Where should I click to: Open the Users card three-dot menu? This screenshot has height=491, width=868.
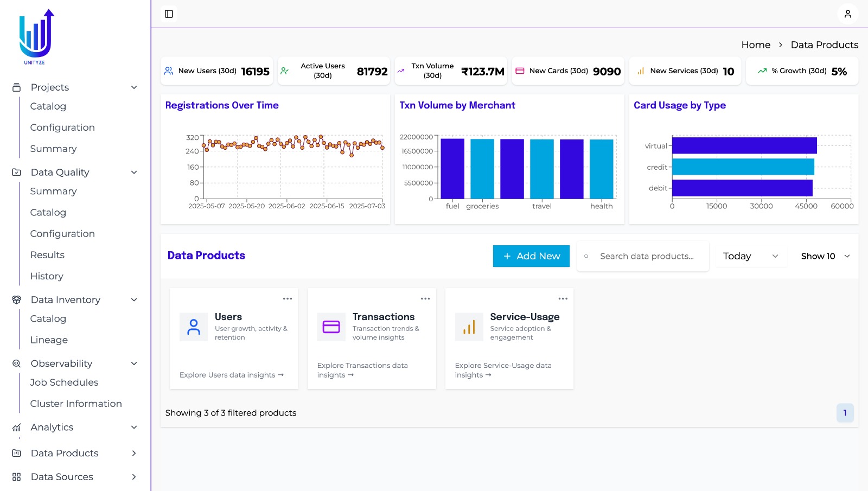point(287,299)
